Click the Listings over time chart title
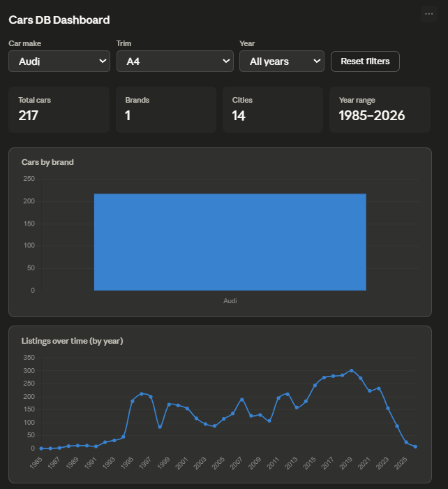 coord(73,341)
